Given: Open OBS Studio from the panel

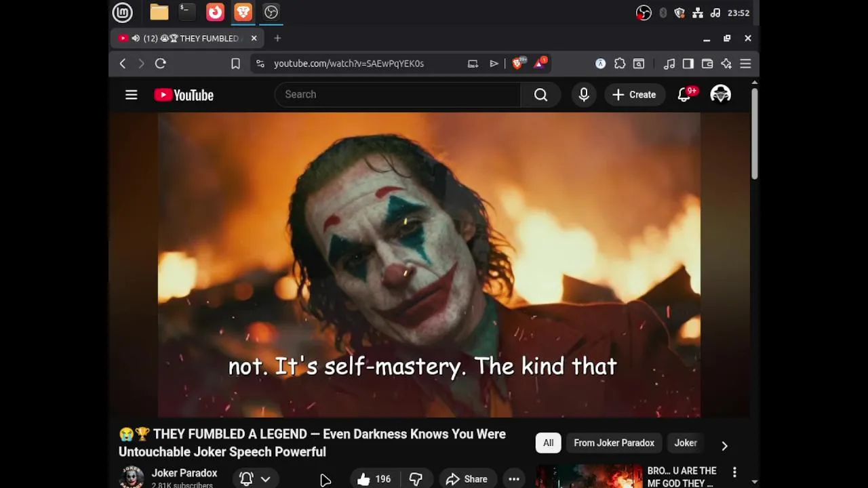Looking at the screenshot, I should pyautogui.click(x=271, y=12).
